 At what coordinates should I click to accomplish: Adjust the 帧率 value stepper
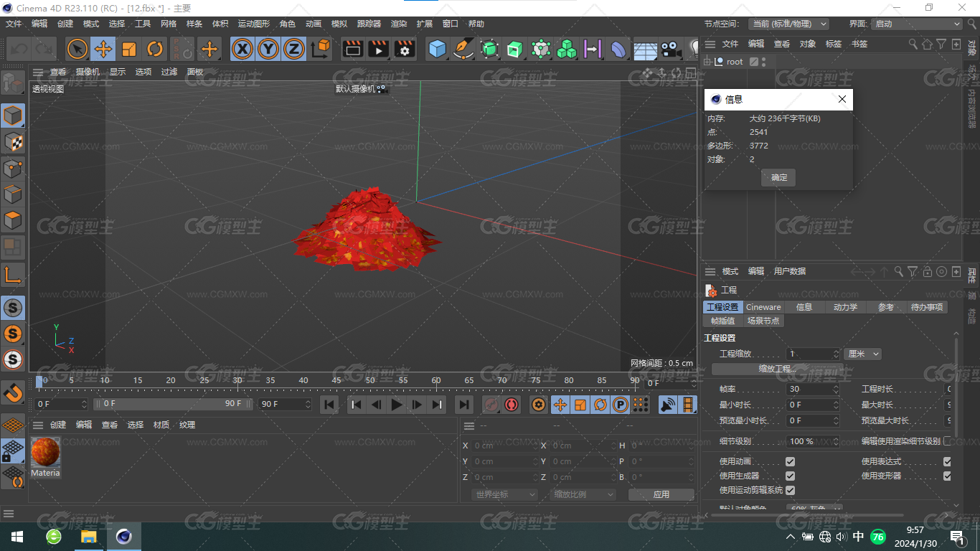point(836,389)
